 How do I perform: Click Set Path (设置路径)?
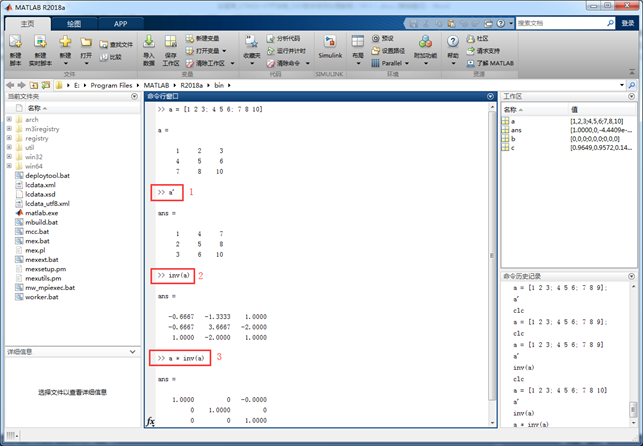click(x=388, y=51)
